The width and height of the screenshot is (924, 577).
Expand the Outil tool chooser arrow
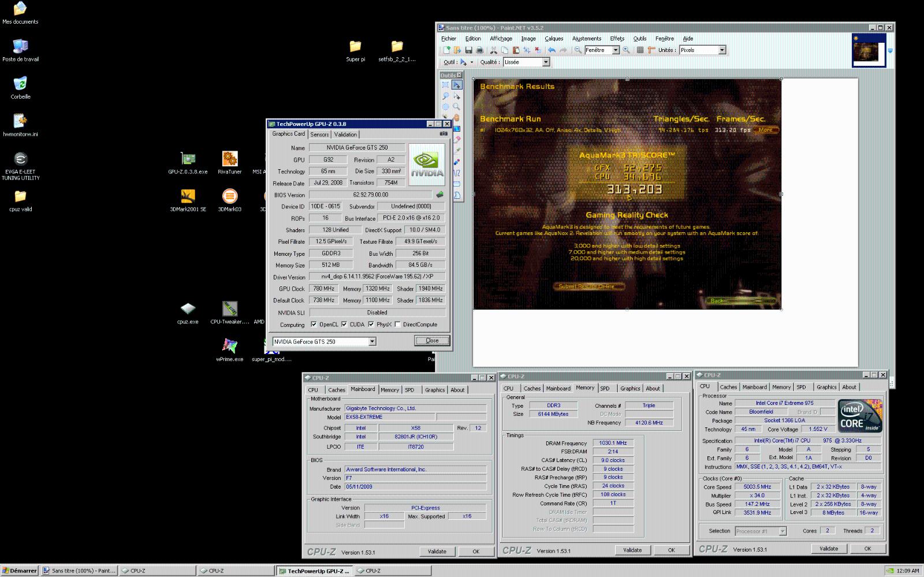tap(472, 62)
